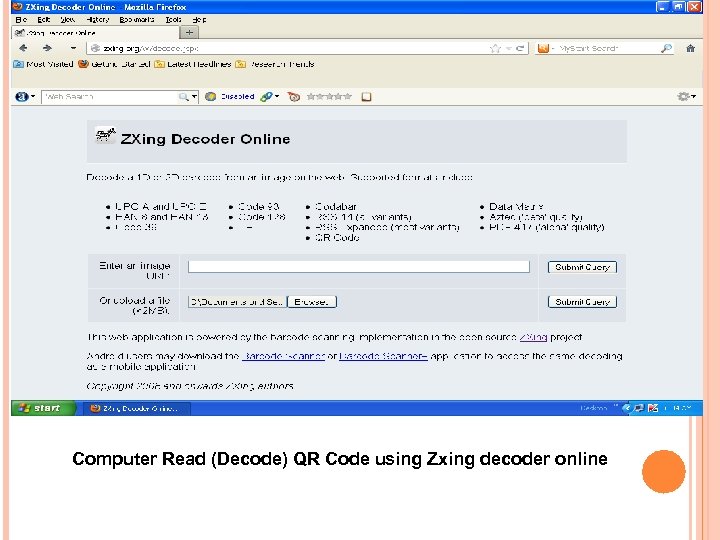Click the uploaded file path field
The height and width of the screenshot is (540, 720).
pyautogui.click(x=236, y=302)
